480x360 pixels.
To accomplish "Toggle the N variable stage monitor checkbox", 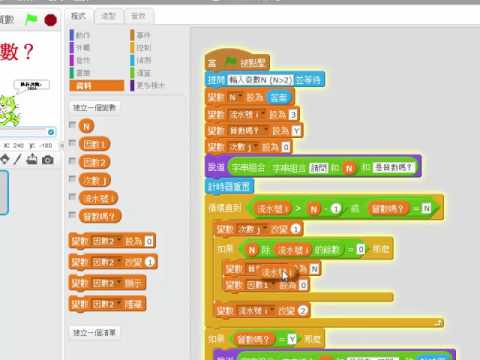I will tap(72, 125).
